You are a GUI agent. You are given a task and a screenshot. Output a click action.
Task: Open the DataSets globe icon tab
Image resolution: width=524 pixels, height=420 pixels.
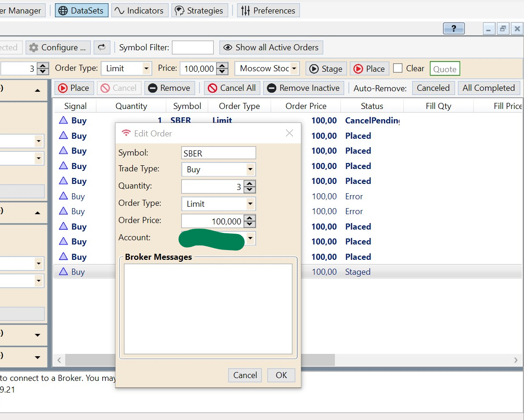click(82, 10)
